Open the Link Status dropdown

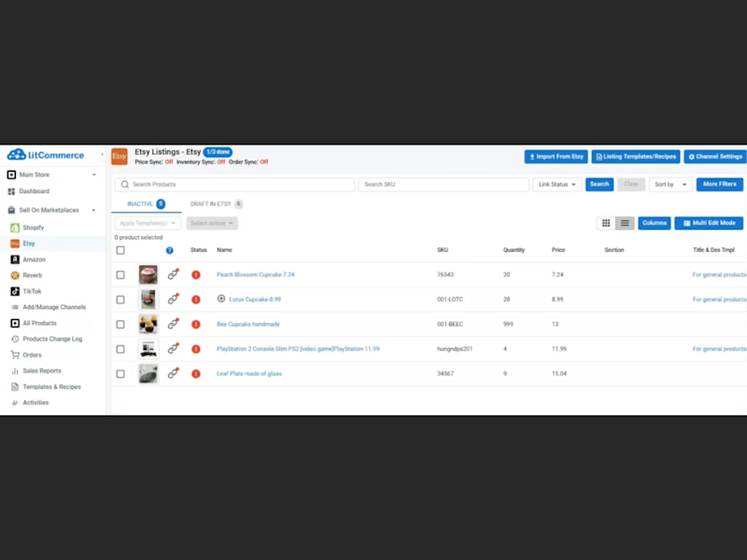point(557,184)
